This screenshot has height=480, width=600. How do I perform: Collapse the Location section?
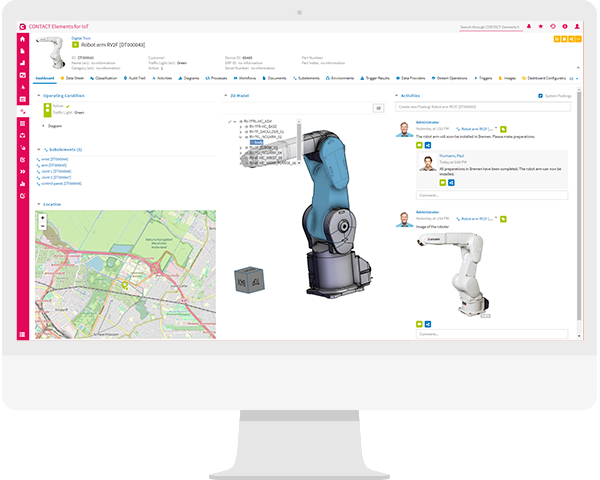(x=39, y=204)
